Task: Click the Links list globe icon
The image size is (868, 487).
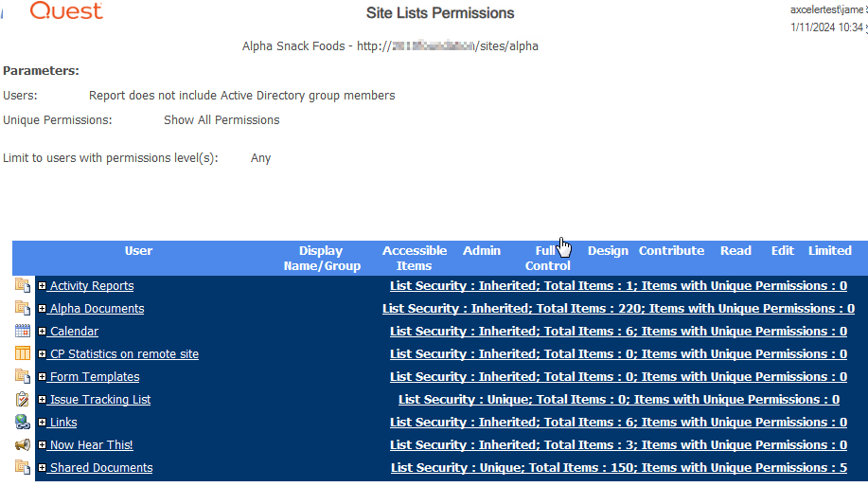Action: [23, 422]
